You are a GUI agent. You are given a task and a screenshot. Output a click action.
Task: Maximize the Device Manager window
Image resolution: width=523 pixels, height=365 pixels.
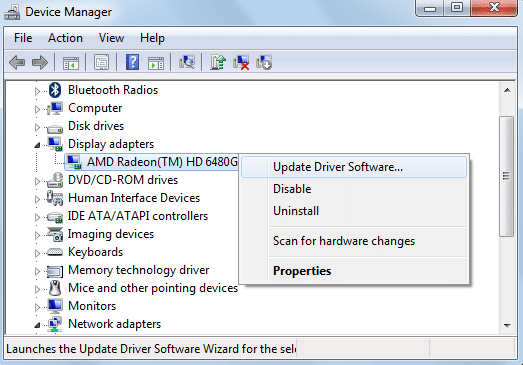coord(457,8)
